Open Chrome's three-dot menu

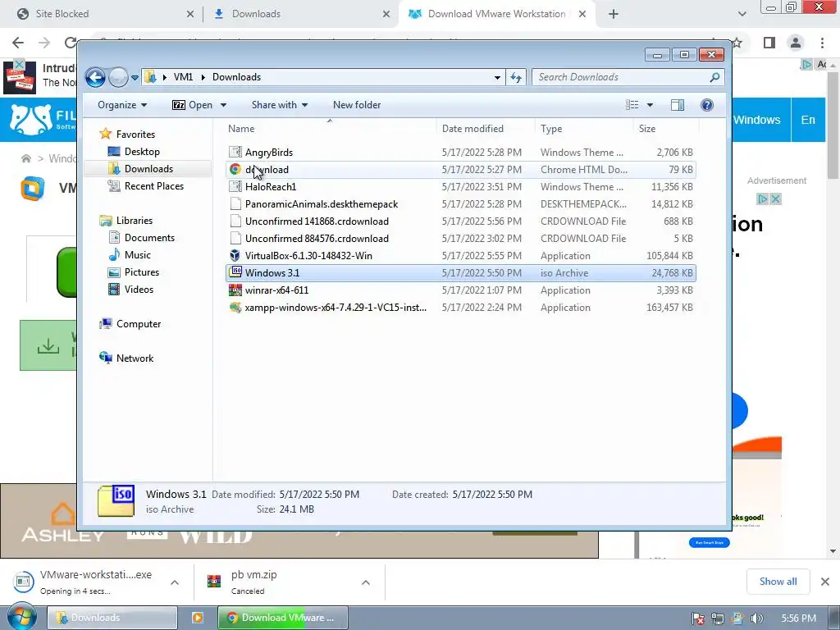[822, 43]
